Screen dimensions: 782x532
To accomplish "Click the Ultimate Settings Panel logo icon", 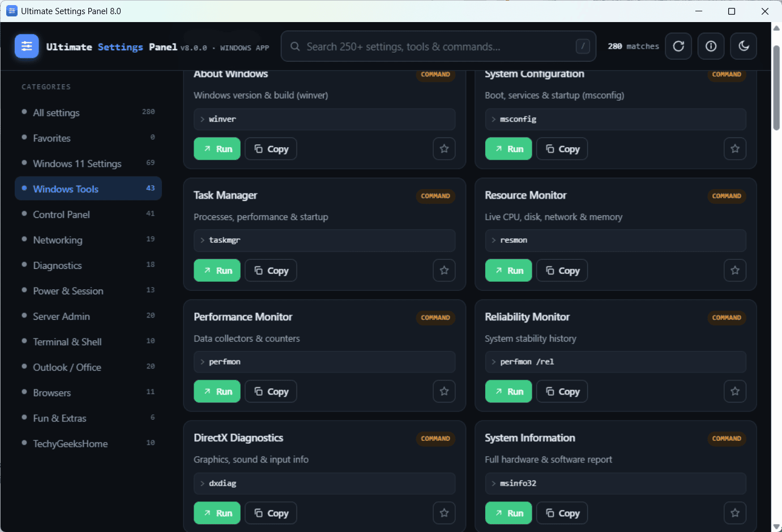I will coord(27,46).
